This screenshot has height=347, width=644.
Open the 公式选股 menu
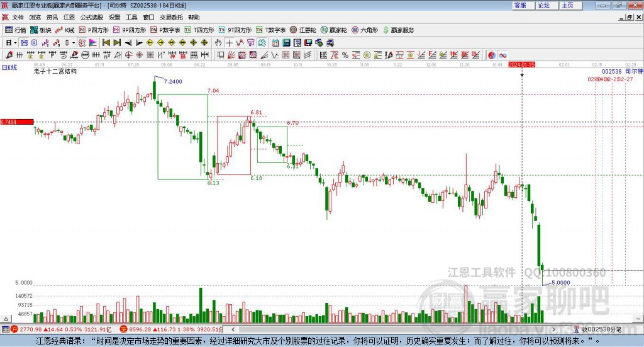coord(92,17)
